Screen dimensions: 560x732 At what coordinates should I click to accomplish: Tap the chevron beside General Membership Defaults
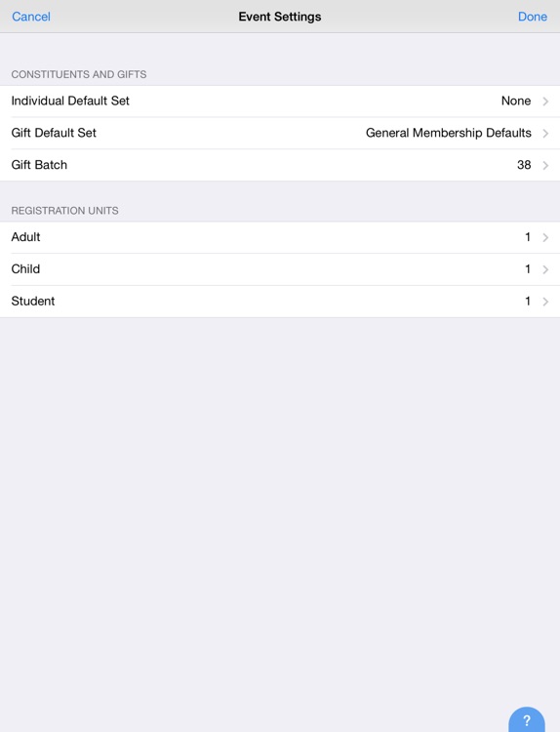point(545,134)
